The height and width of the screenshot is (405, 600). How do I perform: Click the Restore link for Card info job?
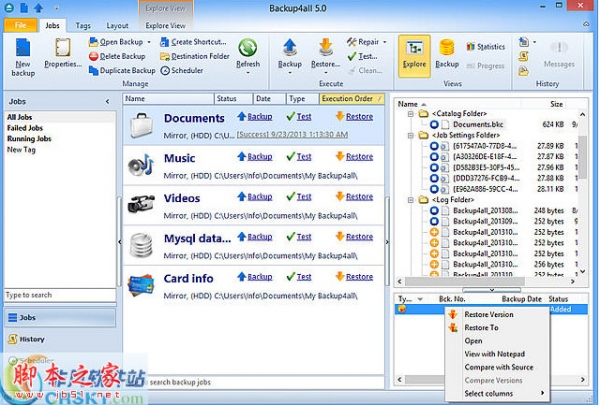point(359,277)
